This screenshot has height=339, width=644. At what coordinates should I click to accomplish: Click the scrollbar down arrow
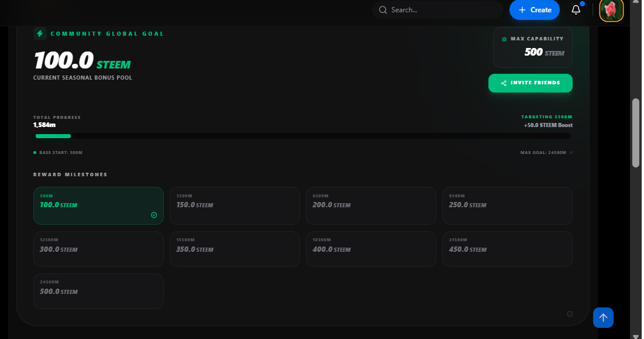pyautogui.click(x=636, y=336)
